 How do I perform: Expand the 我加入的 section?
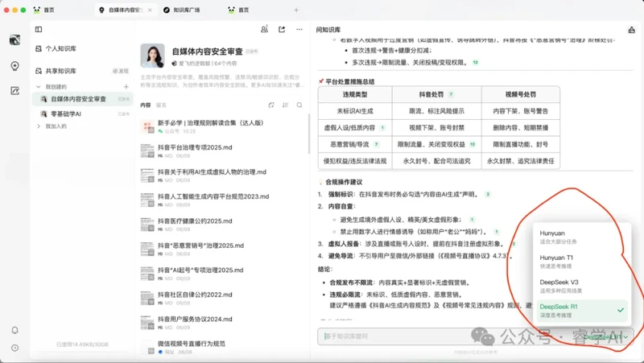coord(39,126)
